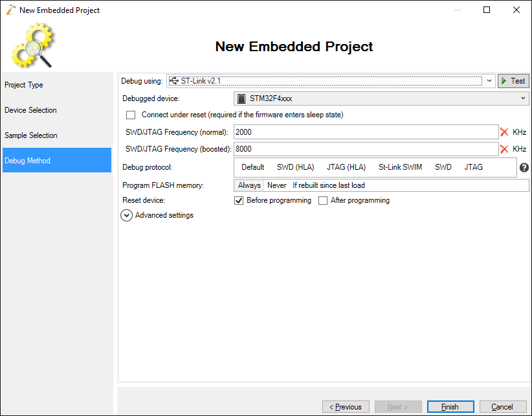532x416 pixels.
Task: Click the chip icon next to STM32F4xxx
Action: [x=241, y=98]
